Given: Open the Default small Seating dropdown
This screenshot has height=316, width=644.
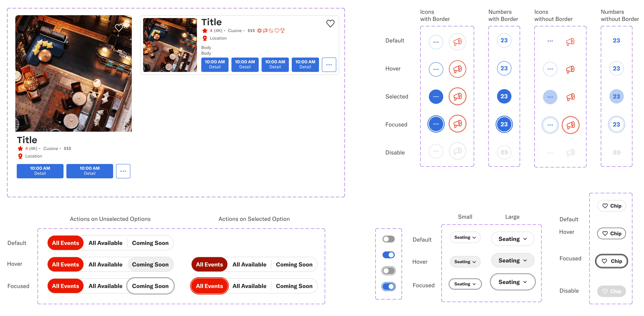Looking at the screenshot, I should (465, 238).
